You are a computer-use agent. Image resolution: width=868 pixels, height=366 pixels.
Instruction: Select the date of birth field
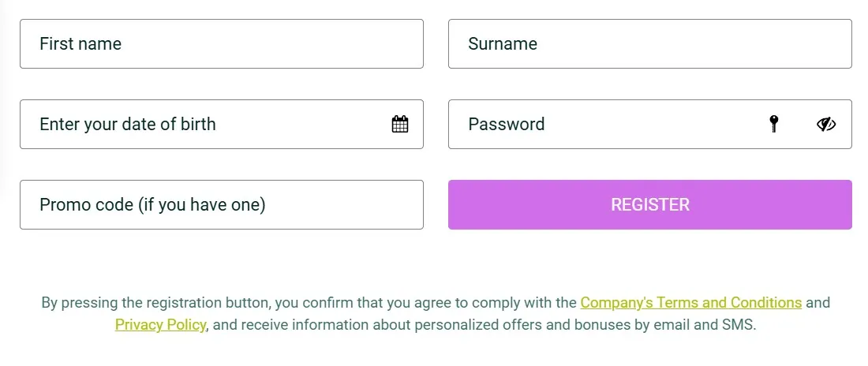205,124
